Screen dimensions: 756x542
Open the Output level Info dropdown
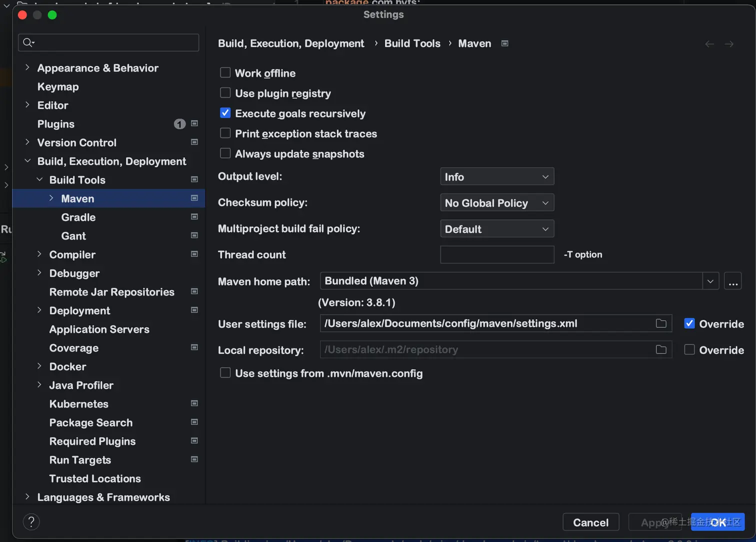coord(497,176)
